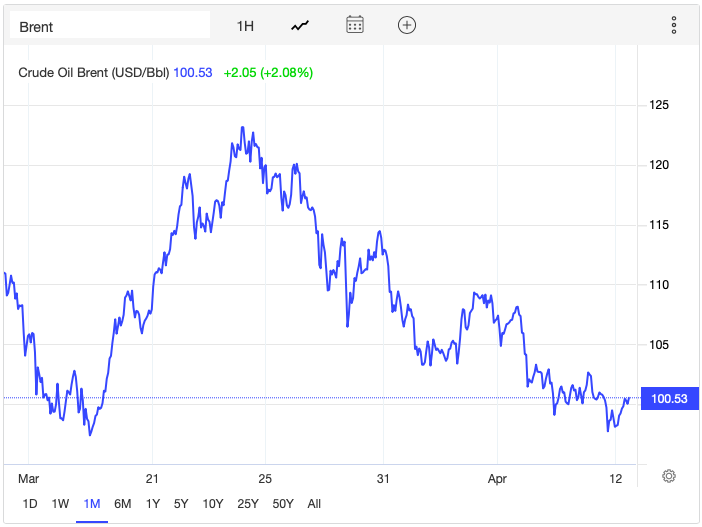Open the 1H interval dropdown

[245, 25]
